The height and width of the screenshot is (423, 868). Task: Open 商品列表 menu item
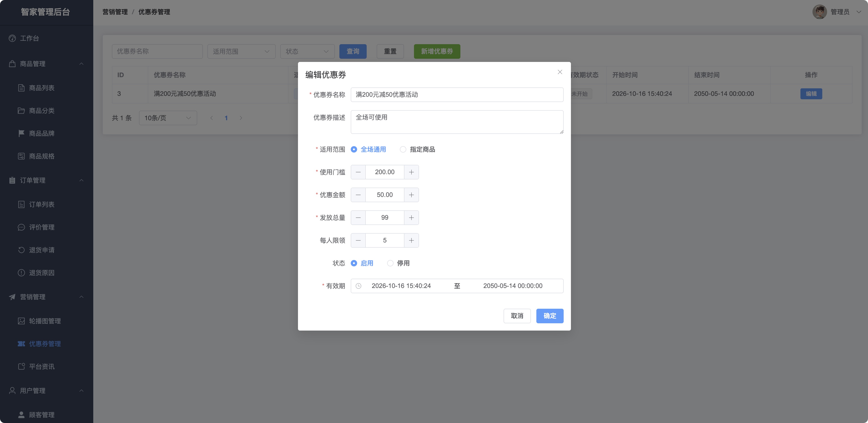(46, 88)
